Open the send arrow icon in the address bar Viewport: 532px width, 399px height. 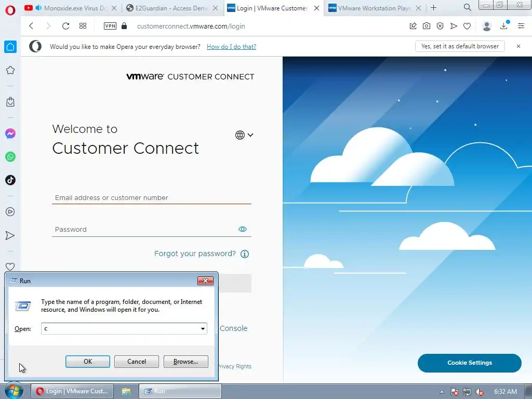tap(454, 26)
